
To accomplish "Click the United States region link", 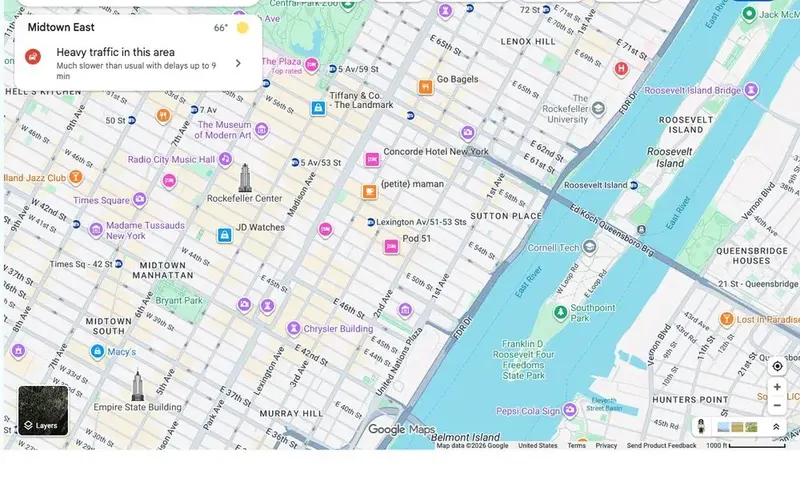I will 538,445.
